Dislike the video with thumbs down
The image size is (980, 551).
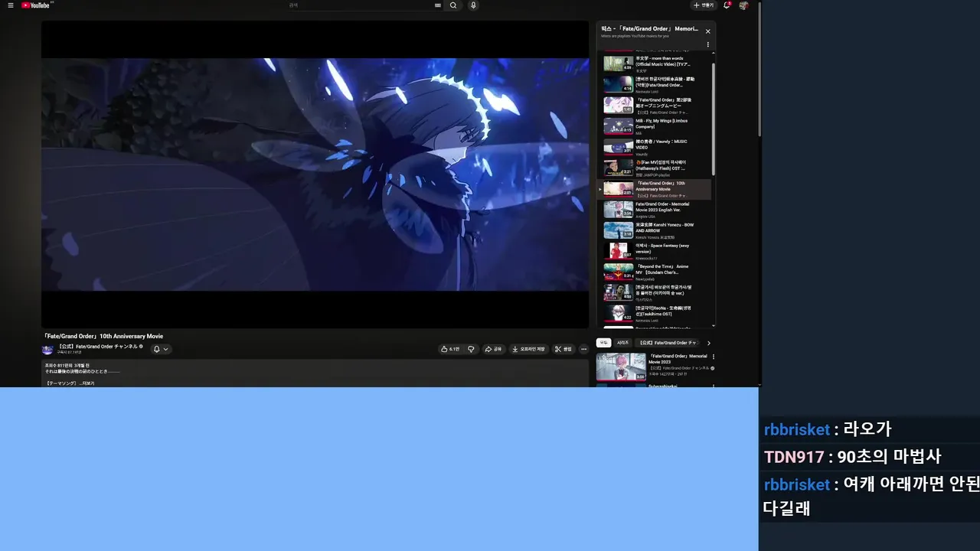tap(471, 349)
